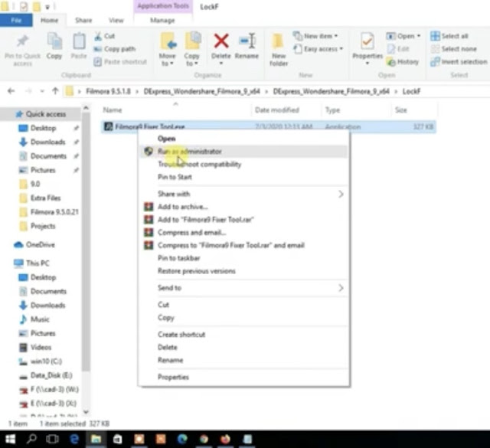Image resolution: width=490 pixels, height=448 pixels.
Task: Click Invert selection in ribbon
Action: [x=459, y=61]
